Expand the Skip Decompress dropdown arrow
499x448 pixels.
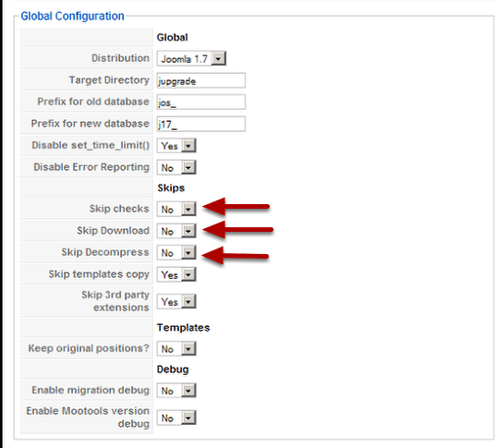pos(189,253)
